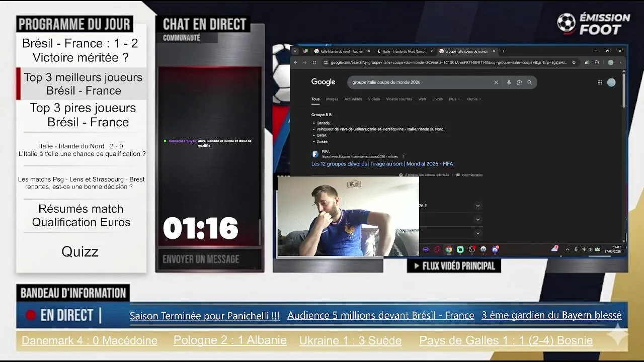Click 'Saison Terminée pour Panichelli !!!' headline
This screenshot has width=644, height=362.
point(204,316)
